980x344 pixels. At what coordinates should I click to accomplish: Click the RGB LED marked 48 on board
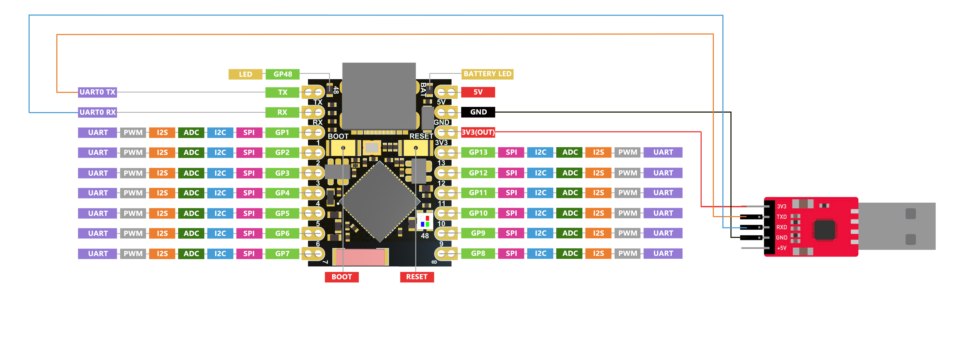(x=425, y=221)
